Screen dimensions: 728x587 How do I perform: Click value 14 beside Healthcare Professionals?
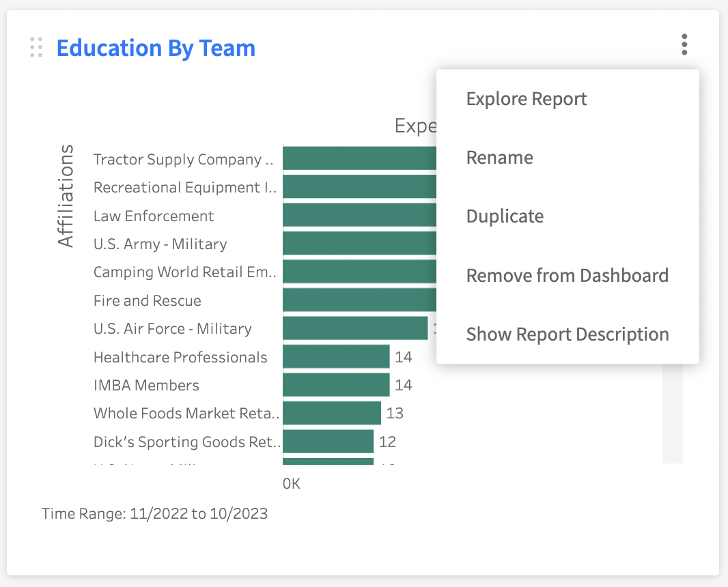tap(404, 357)
